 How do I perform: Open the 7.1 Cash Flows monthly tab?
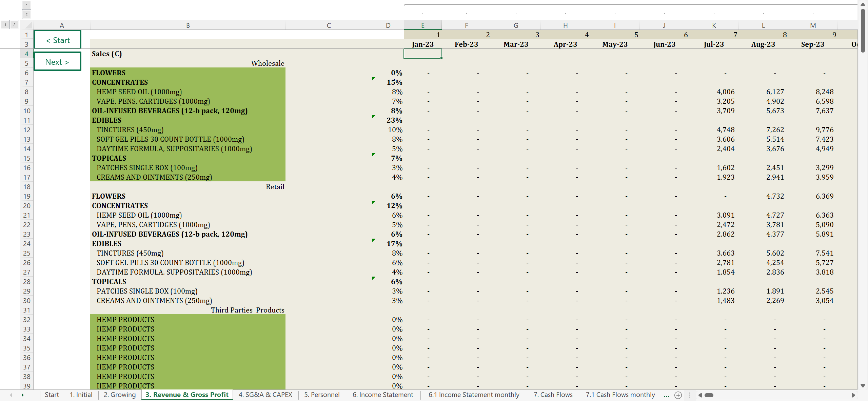pos(620,395)
